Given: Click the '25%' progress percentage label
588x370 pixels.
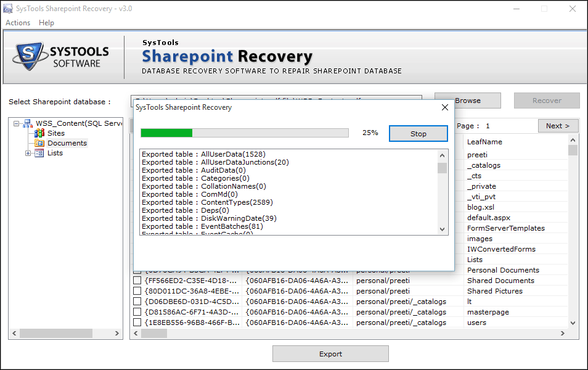Looking at the screenshot, I should coord(370,133).
